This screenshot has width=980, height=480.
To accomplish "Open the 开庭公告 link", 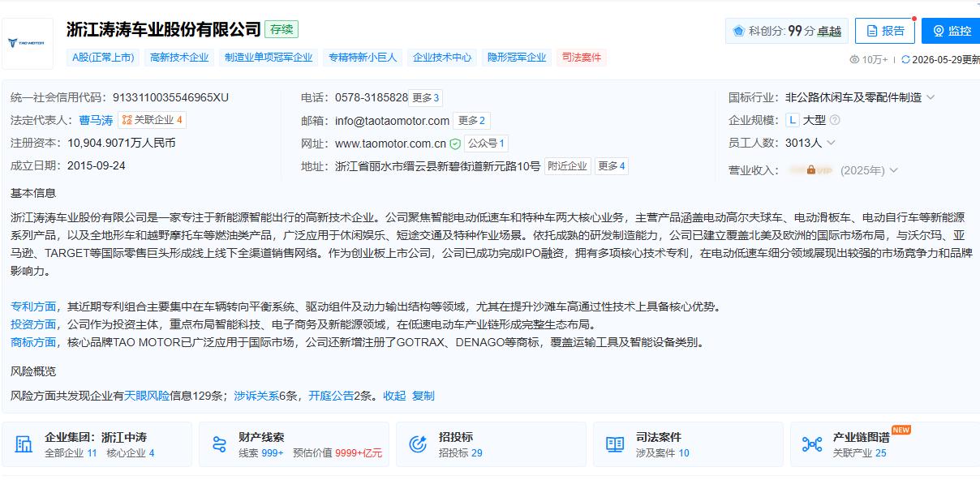I will (x=331, y=396).
